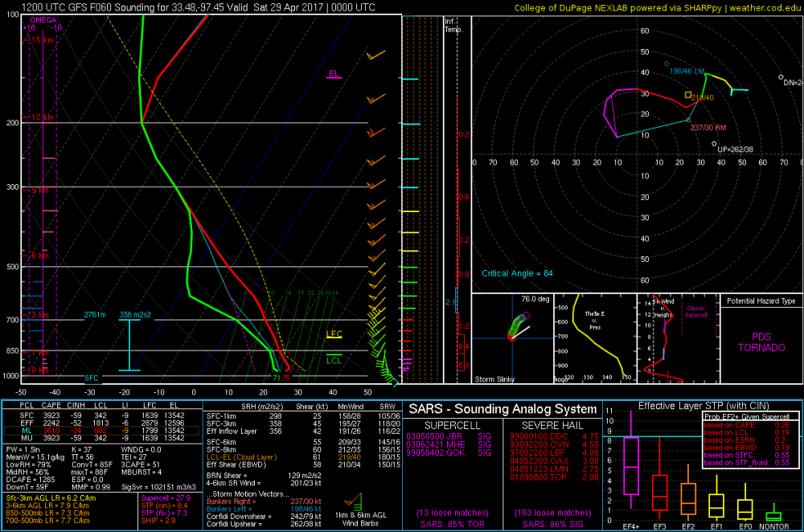Click the cyan effective inflow layer bracket
The height and width of the screenshot is (532, 804).
[x=129, y=345]
